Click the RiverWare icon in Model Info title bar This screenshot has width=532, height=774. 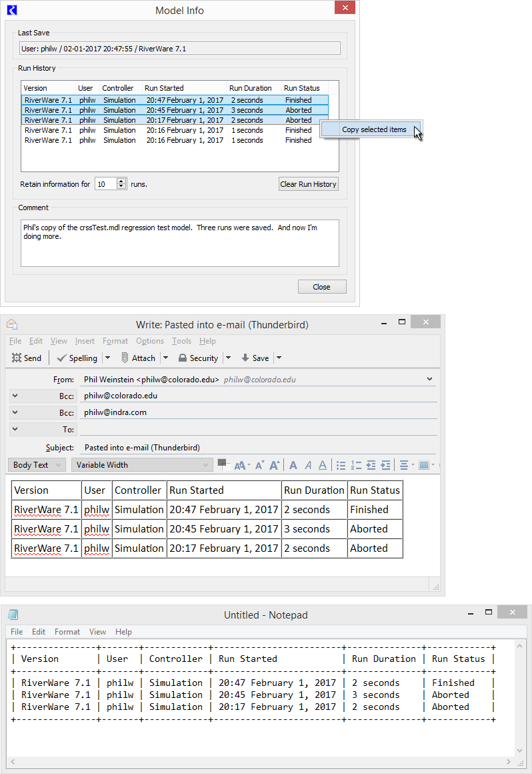click(12, 9)
